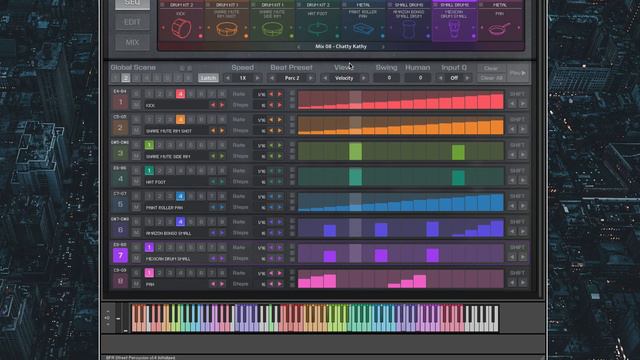Select the Snare Flute Rim Shot icon

[227, 29]
